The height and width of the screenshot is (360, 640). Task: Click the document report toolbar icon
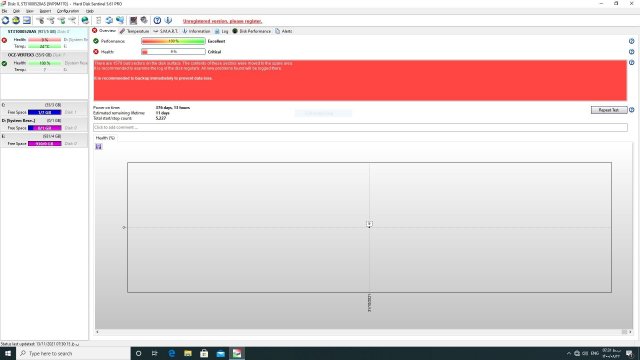coord(98,20)
